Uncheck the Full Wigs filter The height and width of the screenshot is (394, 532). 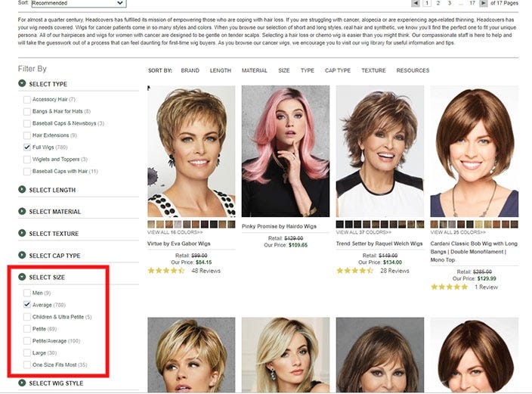27,147
